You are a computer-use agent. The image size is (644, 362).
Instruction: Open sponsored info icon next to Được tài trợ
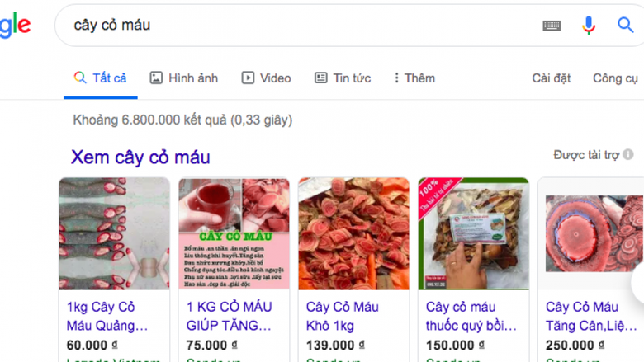628,154
